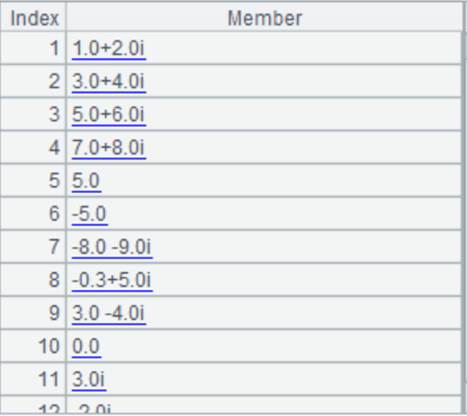Click the -5.0 member link
The image size is (467, 416).
point(90,214)
